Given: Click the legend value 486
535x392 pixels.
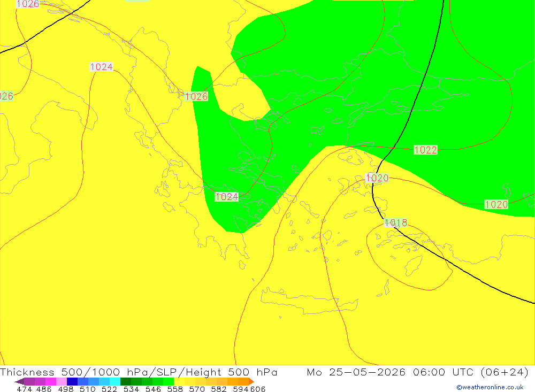Looking at the screenshot, I should click(44, 389).
